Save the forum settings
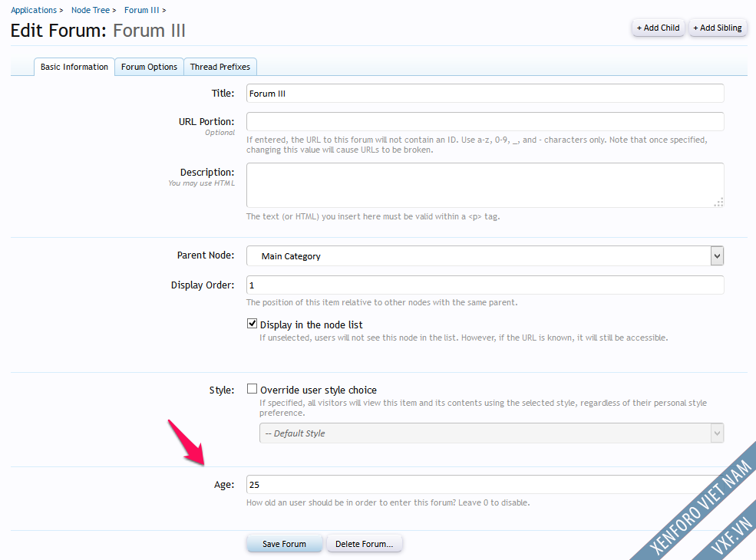The width and height of the screenshot is (756, 560). pos(285,543)
